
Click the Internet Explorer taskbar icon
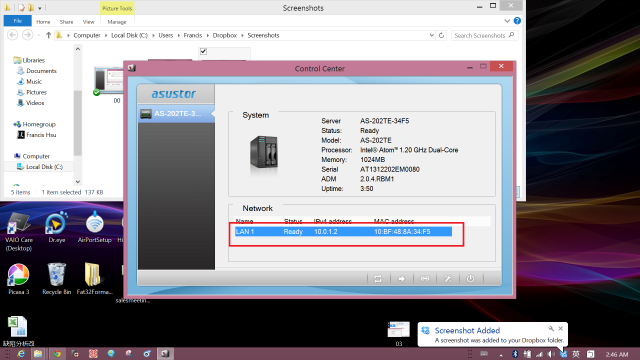pyautogui.click(x=21, y=354)
